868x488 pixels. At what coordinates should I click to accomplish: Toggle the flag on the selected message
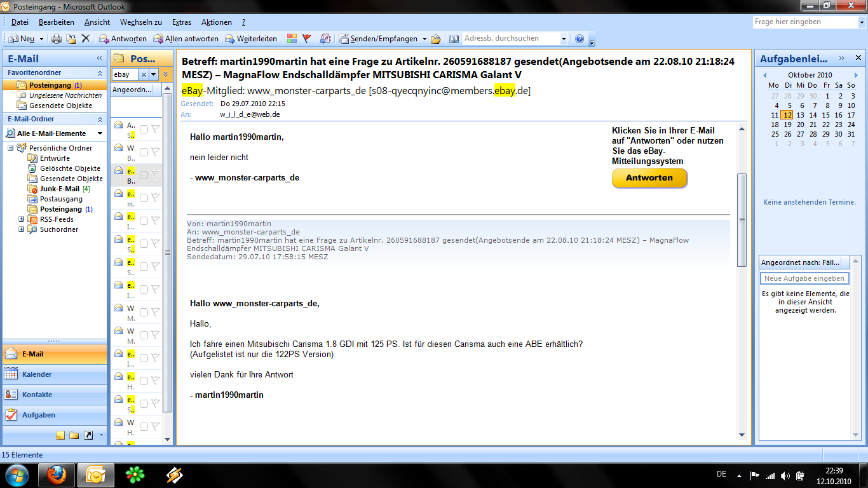[x=156, y=175]
